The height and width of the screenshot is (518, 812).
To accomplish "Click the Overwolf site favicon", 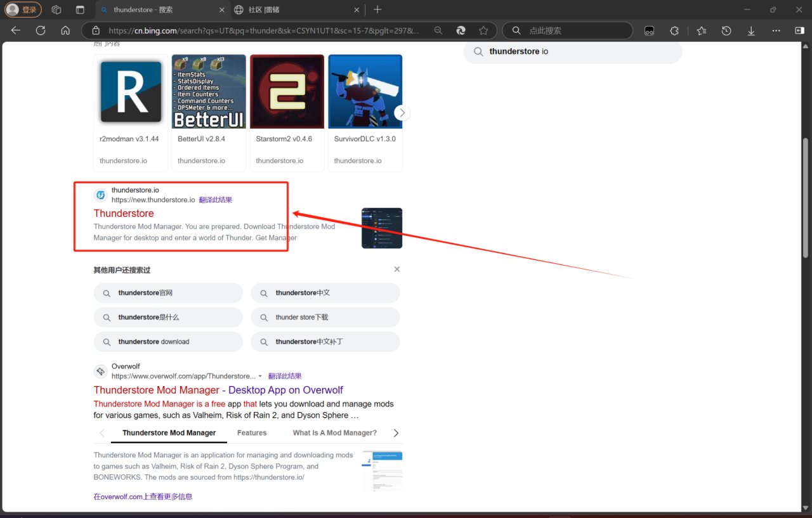I will pyautogui.click(x=100, y=372).
